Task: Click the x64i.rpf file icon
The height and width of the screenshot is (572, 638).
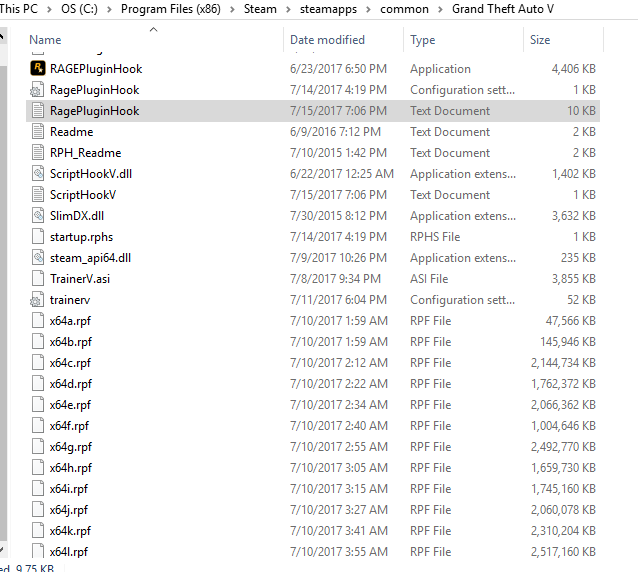Action: [38, 489]
